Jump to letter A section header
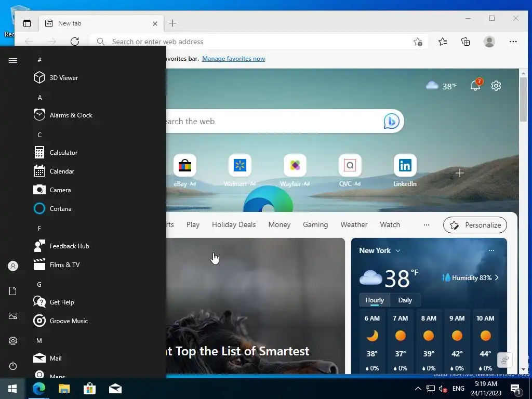 tap(39, 97)
